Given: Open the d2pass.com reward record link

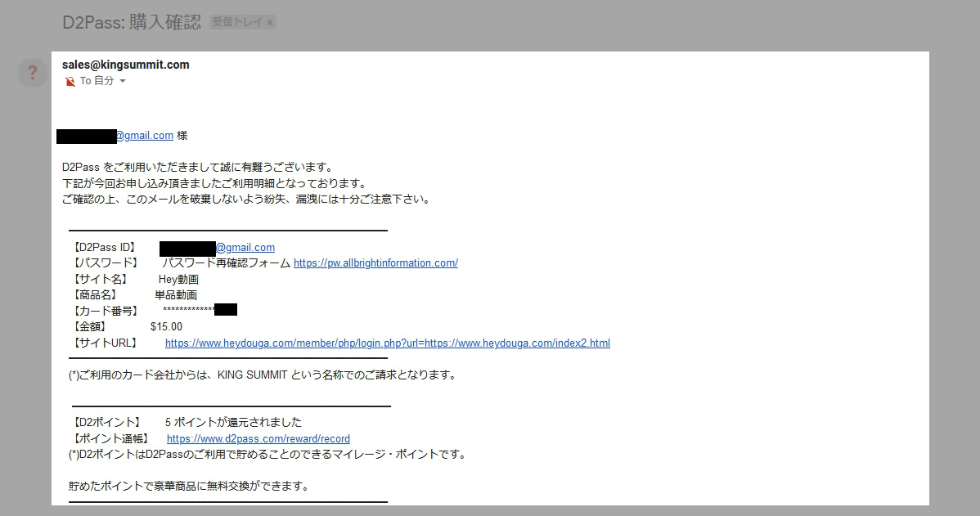Looking at the screenshot, I should tap(258, 439).
